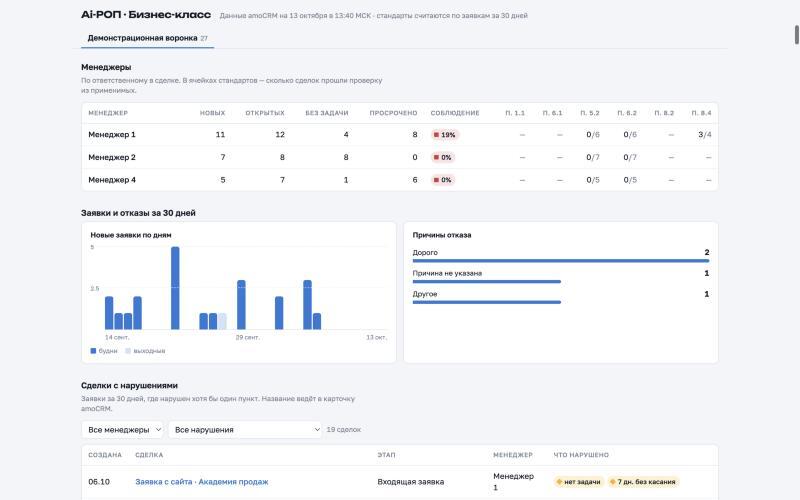800x500 pixels.
Task: Click the 0% compliance badge for Менеджер 4
Action: pyautogui.click(x=443, y=180)
